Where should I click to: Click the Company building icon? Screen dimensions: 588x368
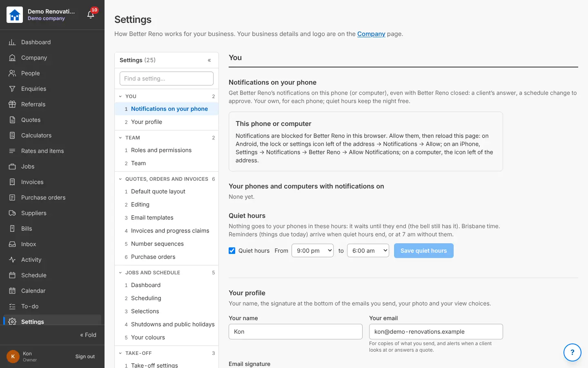point(12,58)
